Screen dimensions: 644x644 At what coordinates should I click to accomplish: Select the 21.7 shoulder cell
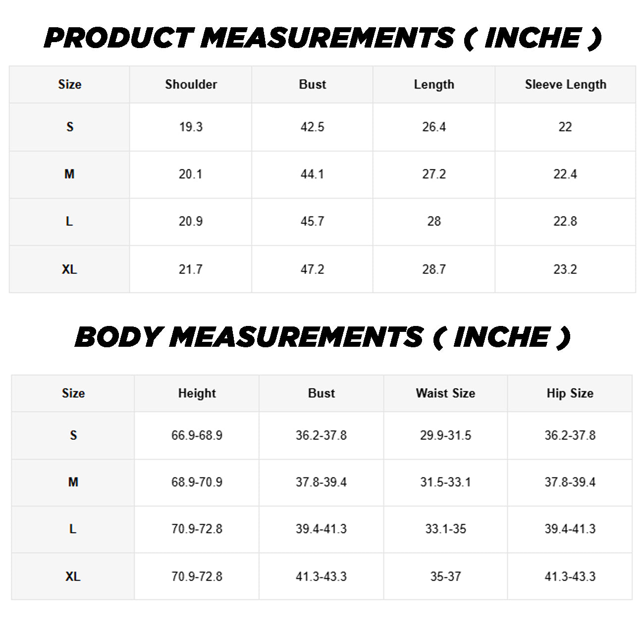[191, 269]
